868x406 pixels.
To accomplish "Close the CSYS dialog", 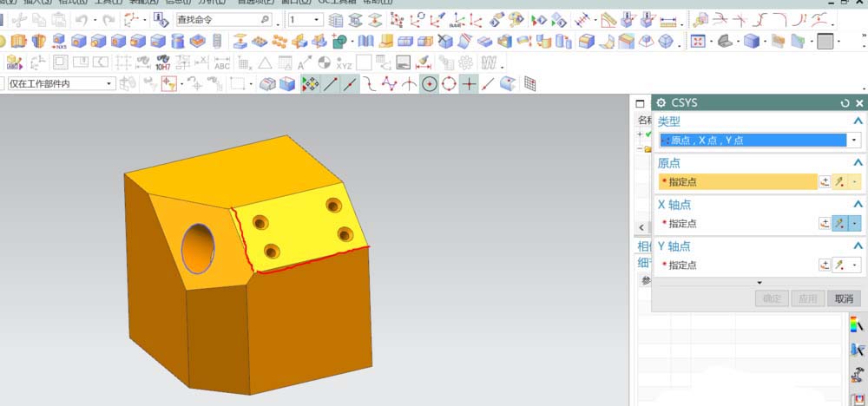I will 859,103.
